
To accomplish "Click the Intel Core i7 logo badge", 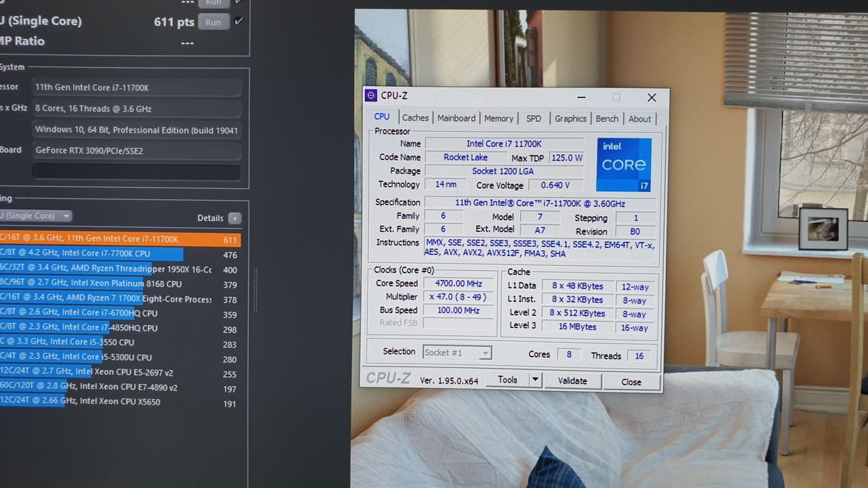I will [x=624, y=165].
